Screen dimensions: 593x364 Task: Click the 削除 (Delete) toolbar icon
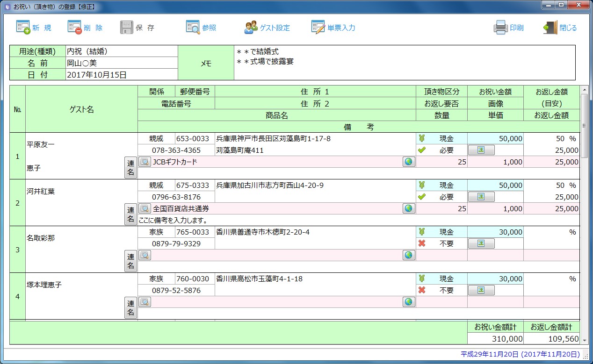pyautogui.click(x=75, y=28)
